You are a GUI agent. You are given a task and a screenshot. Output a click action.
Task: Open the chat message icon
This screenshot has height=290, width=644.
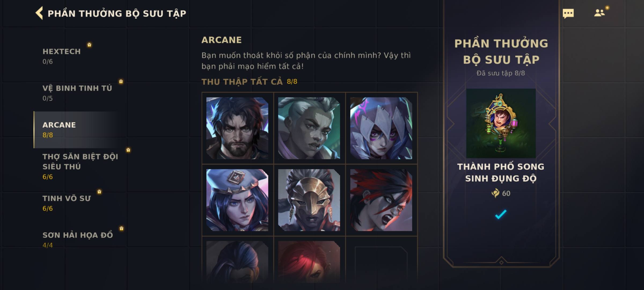coord(568,13)
